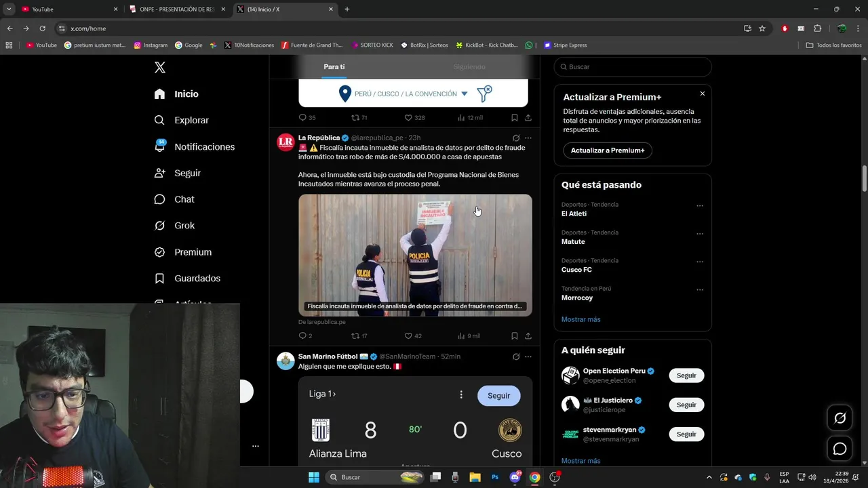Open the SORTEO KICK bookmark
The width and height of the screenshot is (868, 488).
372,45
